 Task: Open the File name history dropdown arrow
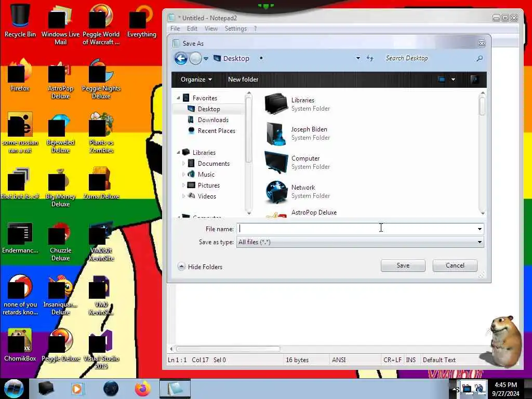[x=480, y=229]
